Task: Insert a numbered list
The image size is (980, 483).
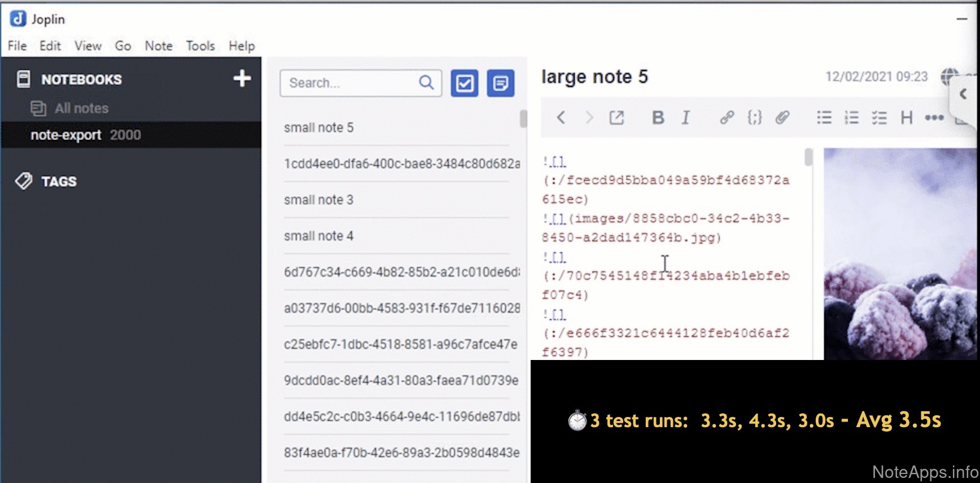Action: (851, 117)
